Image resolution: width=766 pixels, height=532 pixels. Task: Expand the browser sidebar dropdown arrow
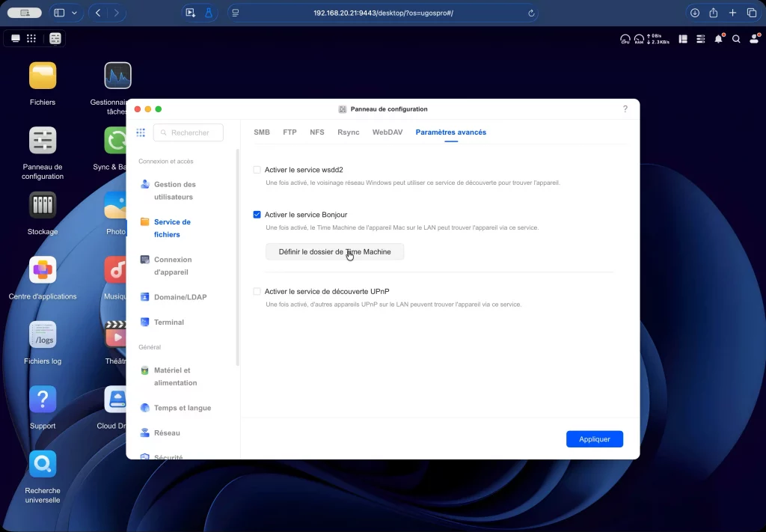pos(74,13)
